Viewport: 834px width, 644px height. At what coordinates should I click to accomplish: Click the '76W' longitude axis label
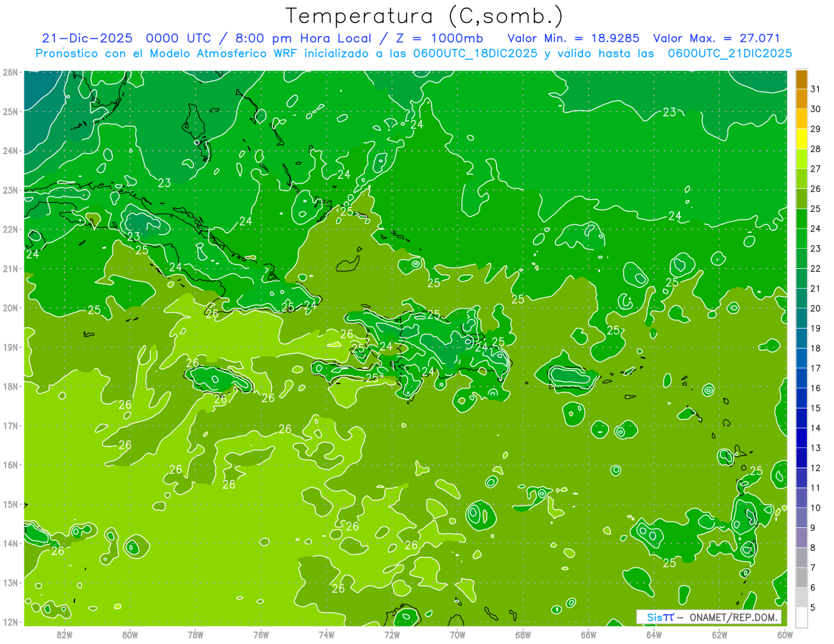[261, 634]
